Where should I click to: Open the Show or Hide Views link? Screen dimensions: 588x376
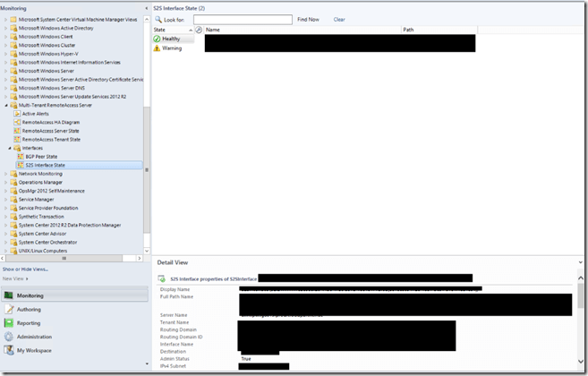pos(25,269)
